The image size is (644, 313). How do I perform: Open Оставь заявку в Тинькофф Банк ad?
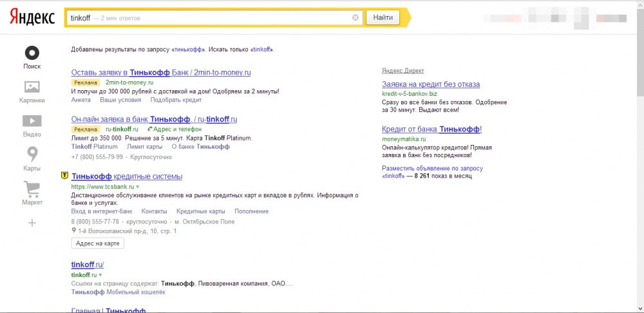tap(161, 73)
